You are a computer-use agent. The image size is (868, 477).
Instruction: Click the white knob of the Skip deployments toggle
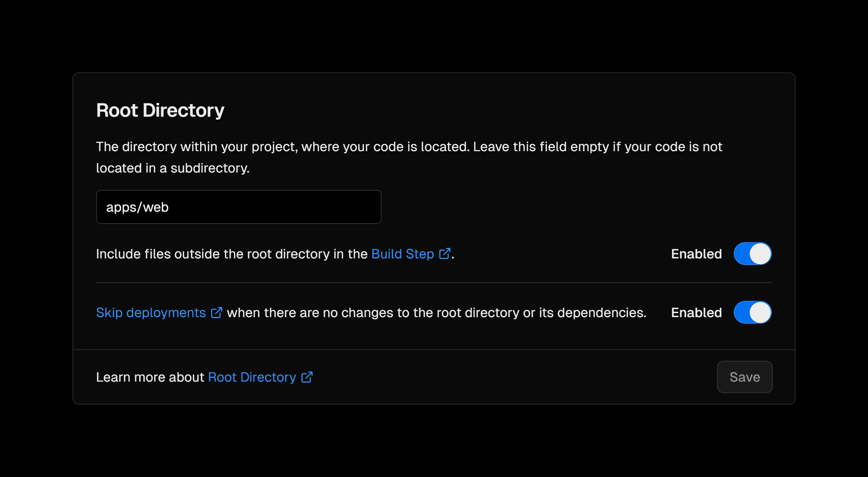coord(760,312)
